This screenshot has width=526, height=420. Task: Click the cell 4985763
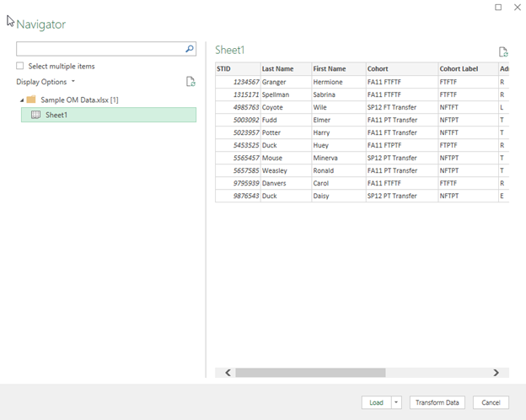point(238,107)
